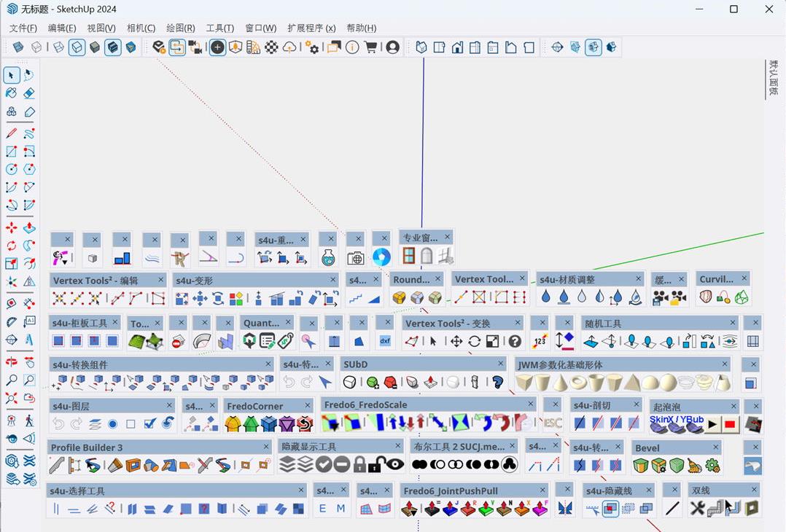Image resolution: width=786 pixels, height=532 pixels.
Task: Click the FredoCorner toolbar title
Action: click(254, 406)
